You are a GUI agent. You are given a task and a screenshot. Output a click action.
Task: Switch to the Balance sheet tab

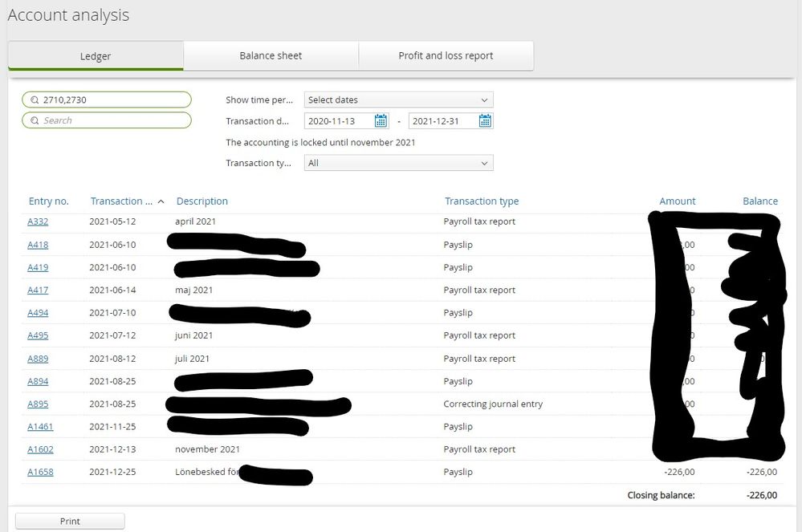(x=271, y=56)
